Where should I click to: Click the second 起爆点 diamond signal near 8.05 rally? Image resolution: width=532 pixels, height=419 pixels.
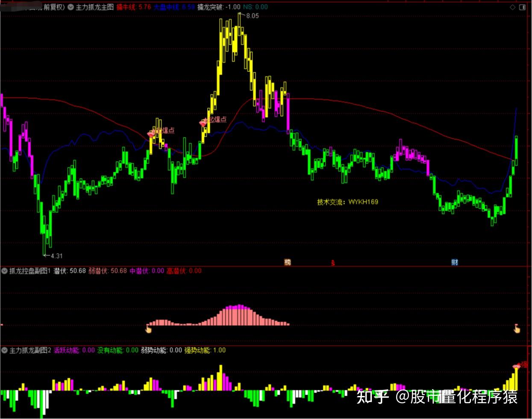(x=203, y=123)
